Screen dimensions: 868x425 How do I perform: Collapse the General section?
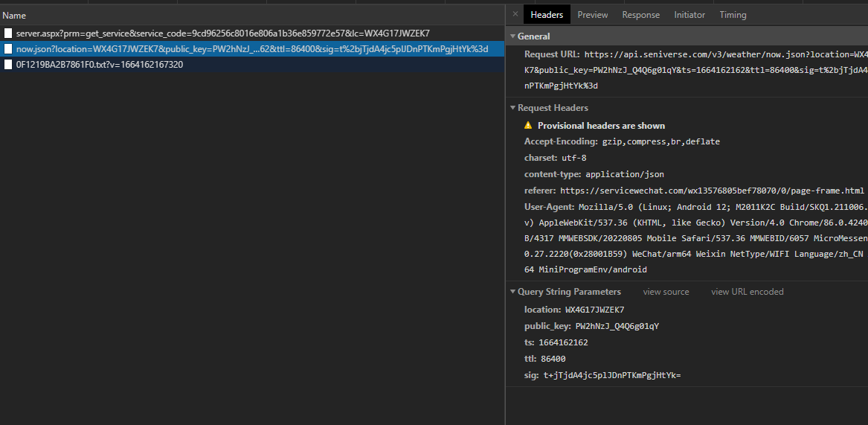click(x=512, y=36)
